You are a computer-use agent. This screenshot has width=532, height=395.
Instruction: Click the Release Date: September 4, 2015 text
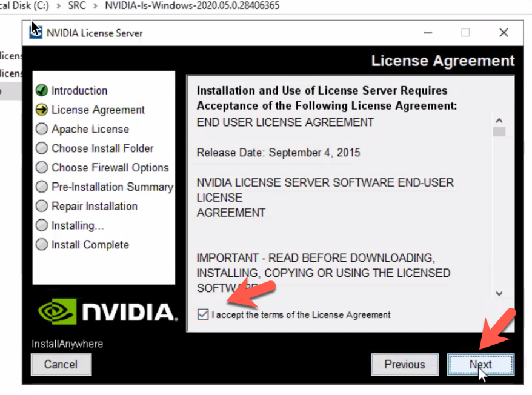(278, 153)
